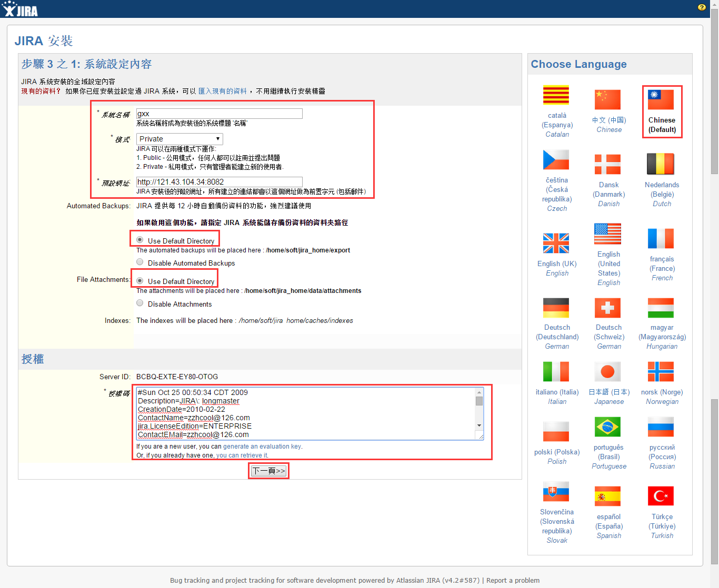Select the português Brasil flag

click(608, 427)
